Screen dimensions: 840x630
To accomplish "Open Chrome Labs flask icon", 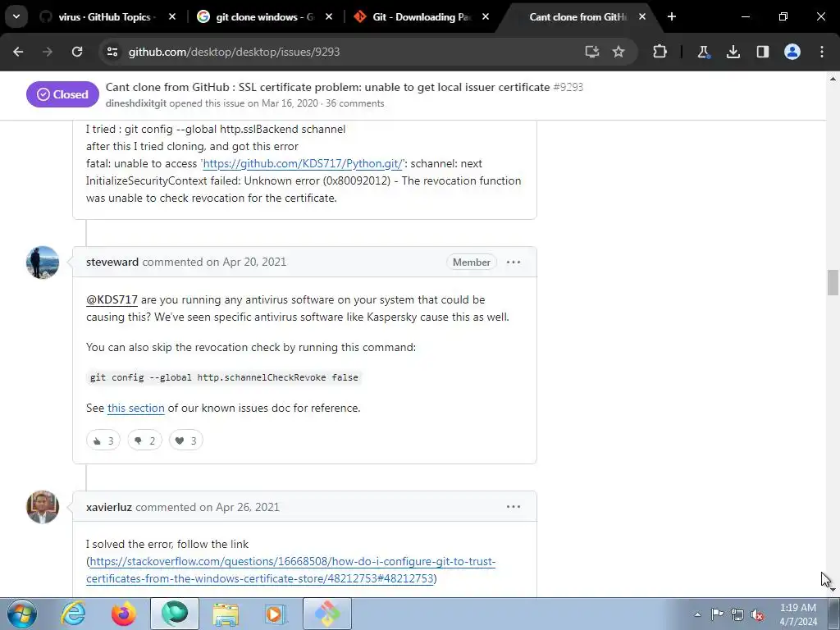I will coord(703,52).
